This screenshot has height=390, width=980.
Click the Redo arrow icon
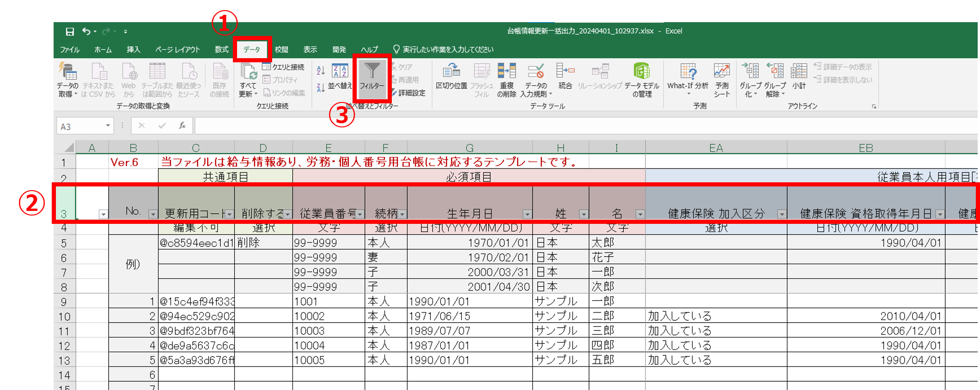coord(106,31)
